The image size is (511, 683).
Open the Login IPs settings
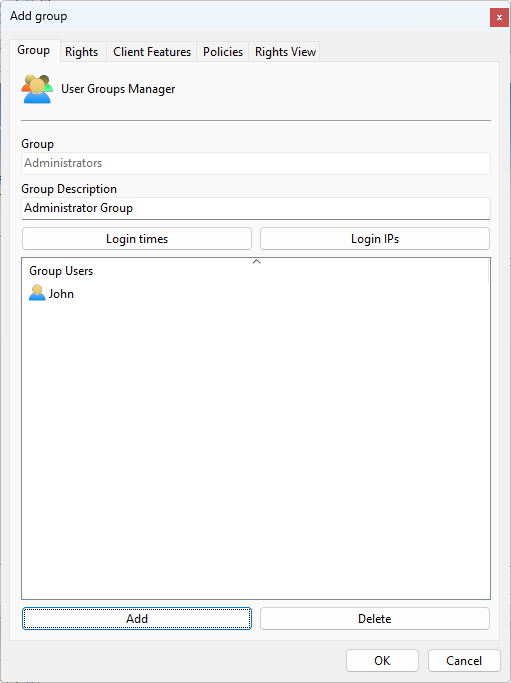point(375,239)
